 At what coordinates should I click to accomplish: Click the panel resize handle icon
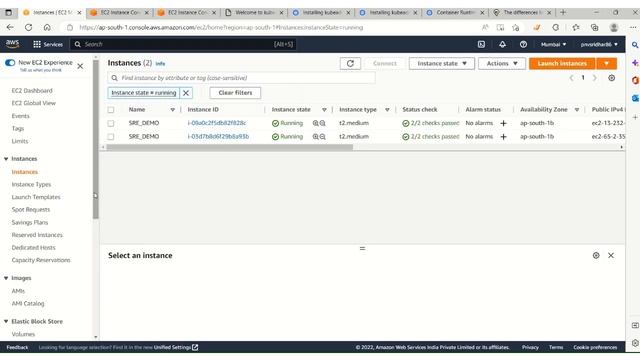[362, 248]
